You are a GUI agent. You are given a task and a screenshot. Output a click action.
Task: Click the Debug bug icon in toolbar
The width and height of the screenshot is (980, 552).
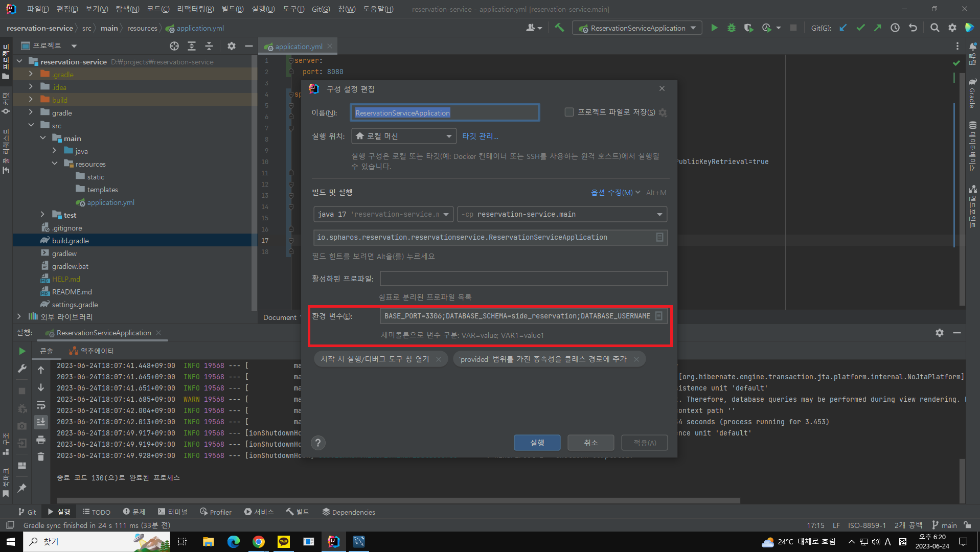[732, 28]
